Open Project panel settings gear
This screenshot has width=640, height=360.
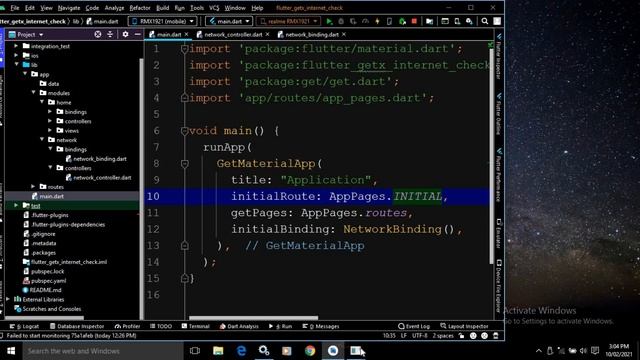pyautogui.click(x=125, y=34)
